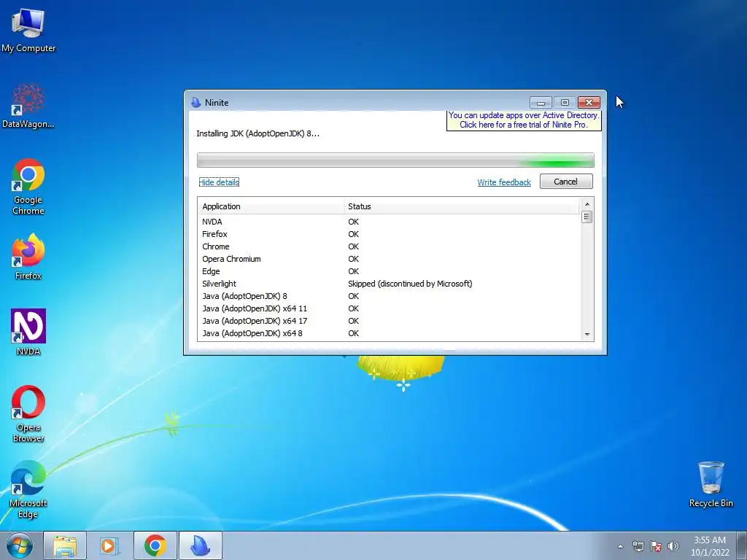Image resolution: width=747 pixels, height=560 pixels.
Task: Minimize the Ninite window
Action: 541,102
